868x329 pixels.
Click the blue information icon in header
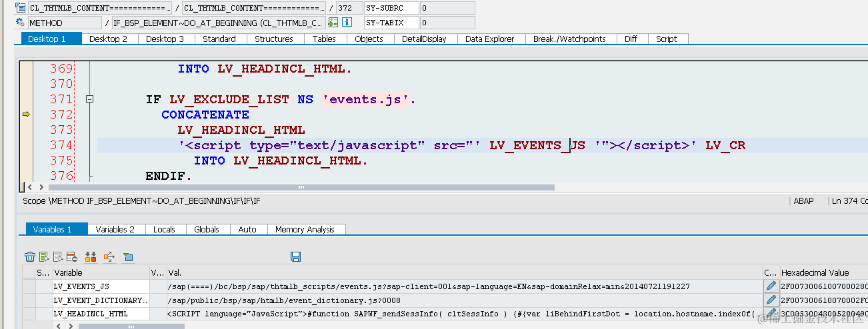point(347,23)
